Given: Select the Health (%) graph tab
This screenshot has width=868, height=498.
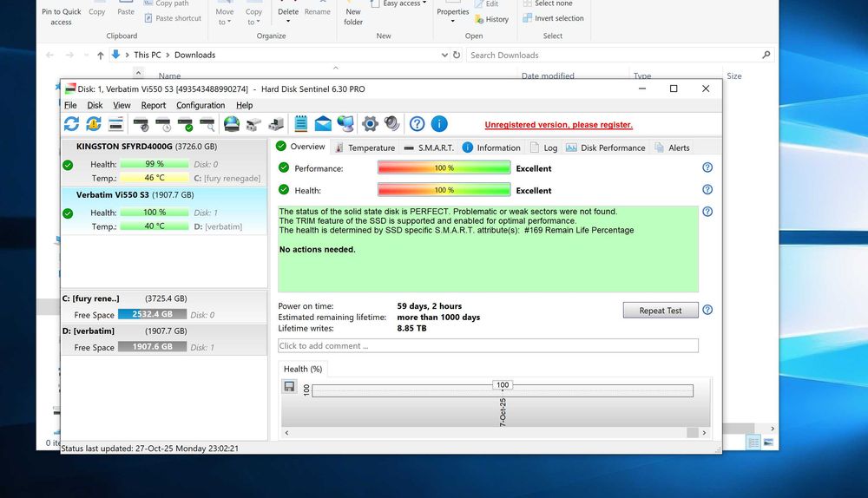Looking at the screenshot, I should [303, 369].
